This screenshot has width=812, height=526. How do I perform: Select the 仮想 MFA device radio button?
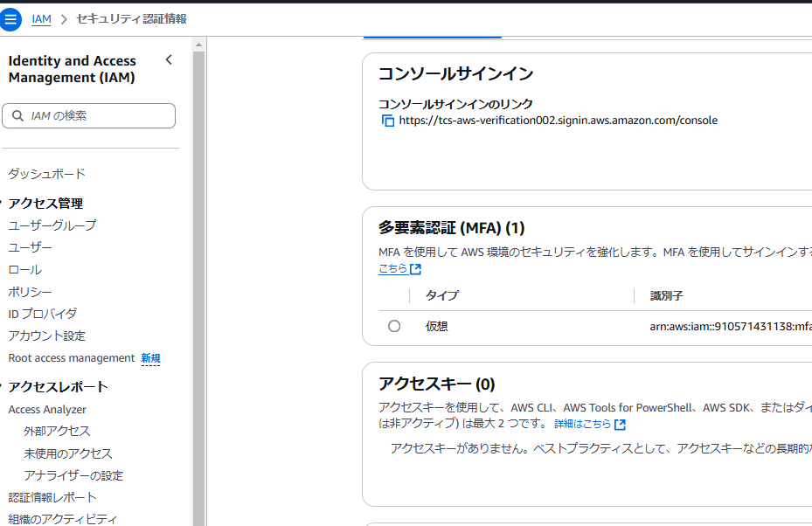click(x=394, y=326)
